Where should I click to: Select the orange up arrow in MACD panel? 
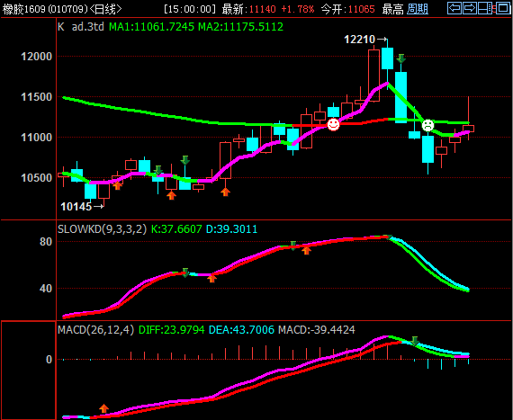[104, 408]
